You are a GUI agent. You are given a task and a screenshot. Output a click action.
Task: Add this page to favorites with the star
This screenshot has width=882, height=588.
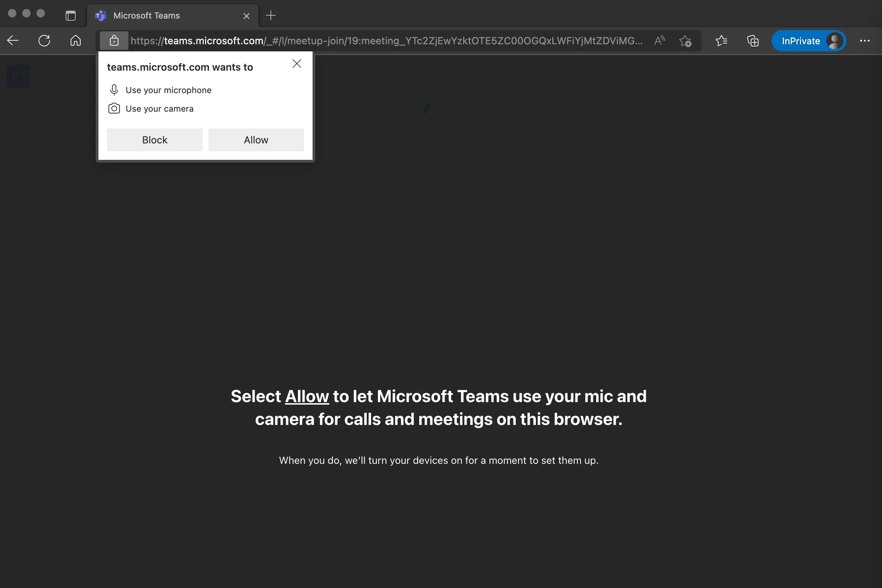pos(685,41)
